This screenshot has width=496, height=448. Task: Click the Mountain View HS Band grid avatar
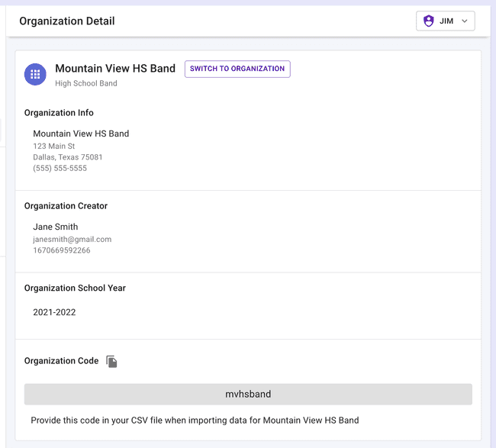(35, 74)
